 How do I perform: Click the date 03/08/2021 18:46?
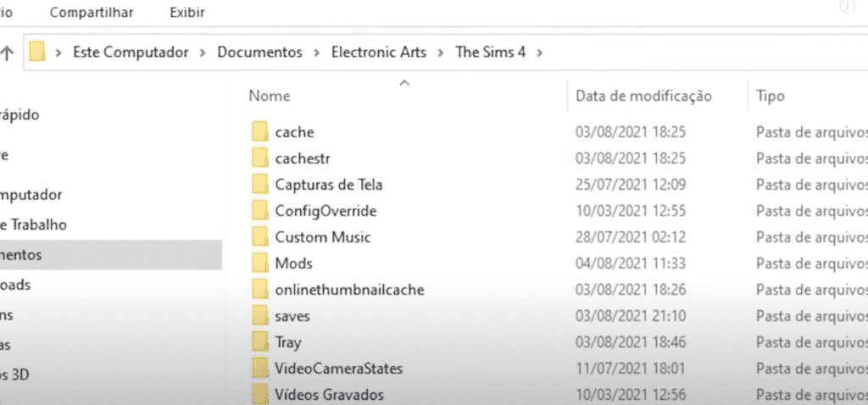click(631, 342)
